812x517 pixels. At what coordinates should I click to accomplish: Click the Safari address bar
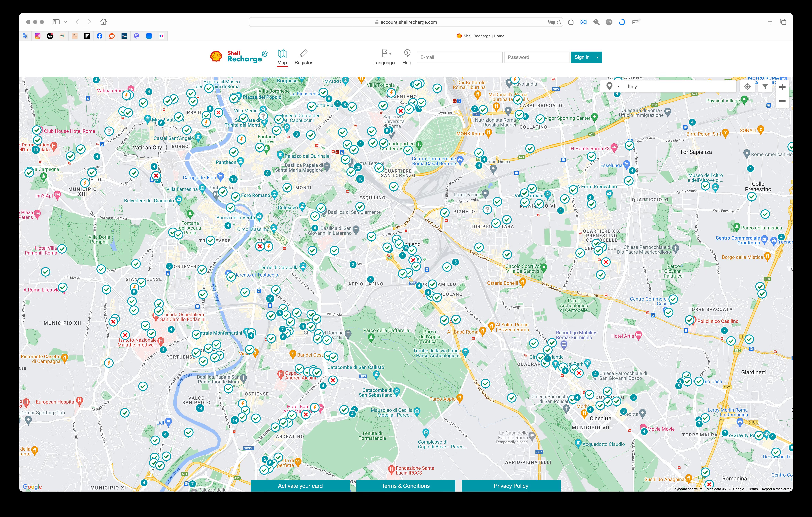pos(406,22)
